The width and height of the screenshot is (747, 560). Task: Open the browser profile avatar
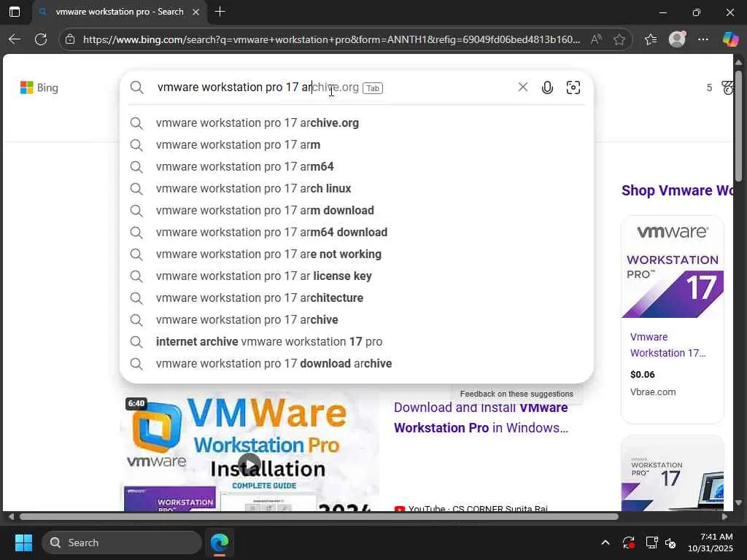click(677, 39)
